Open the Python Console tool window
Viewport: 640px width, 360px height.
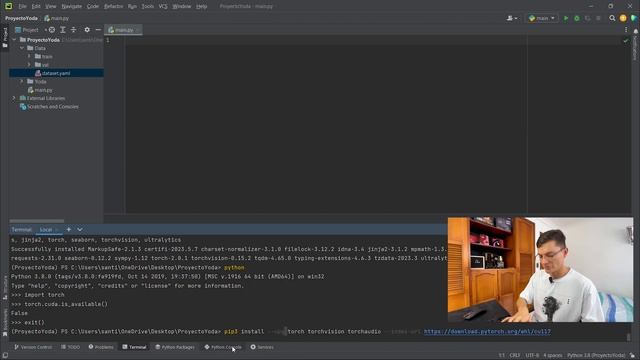point(223,347)
